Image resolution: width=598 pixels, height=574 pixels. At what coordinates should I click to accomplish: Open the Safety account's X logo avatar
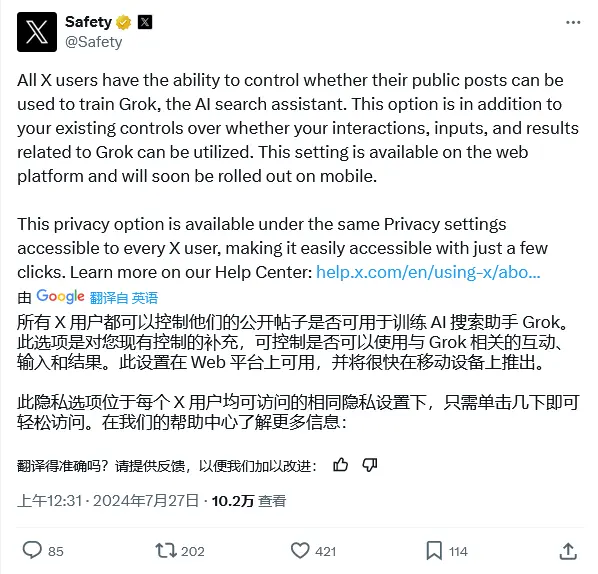(x=37, y=32)
